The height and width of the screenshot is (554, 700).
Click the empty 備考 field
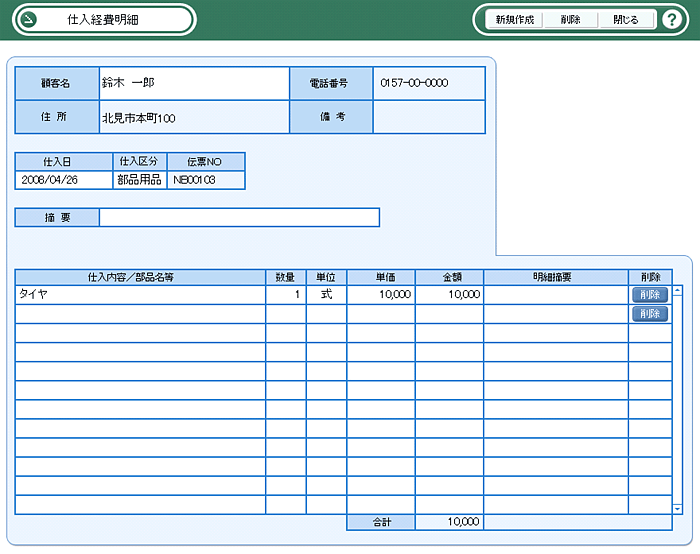(428, 118)
